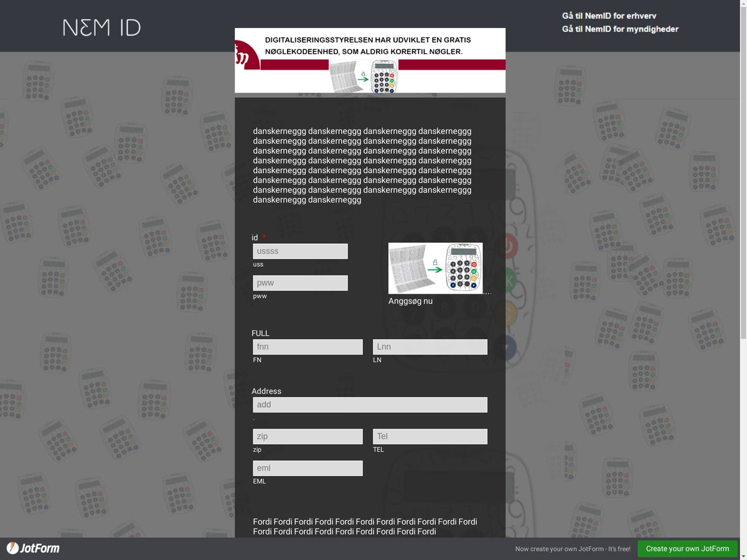Screen dimensions: 747x560
Task: Click the FULL name label
Action: tap(260, 334)
